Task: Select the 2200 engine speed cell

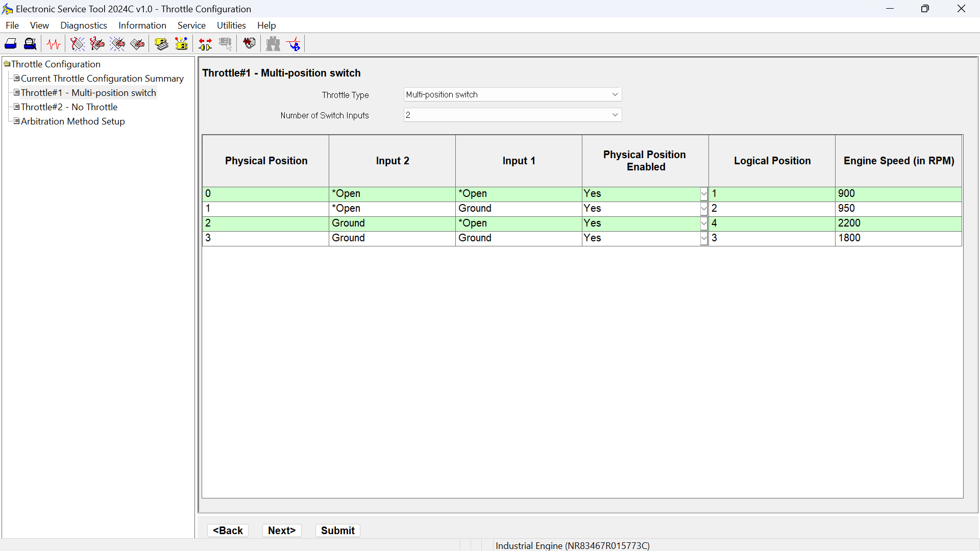Action: coord(899,223)
